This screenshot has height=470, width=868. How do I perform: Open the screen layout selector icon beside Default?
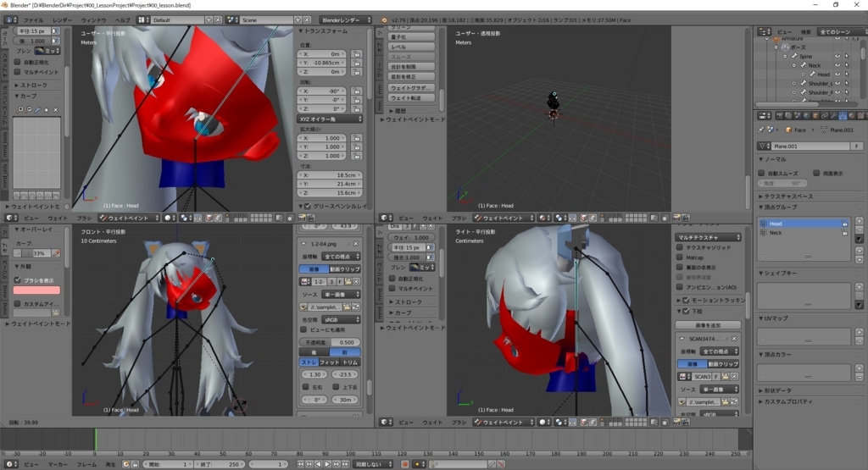[x=143, y=20]
